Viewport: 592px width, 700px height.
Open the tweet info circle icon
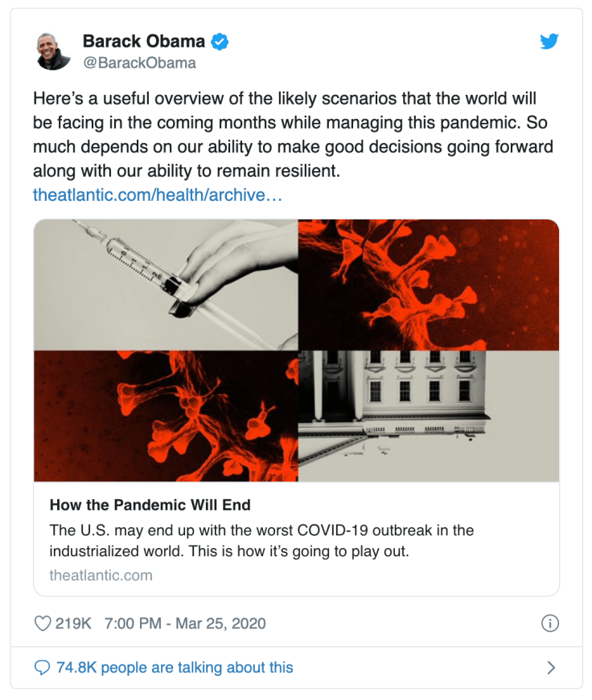[550, 623]
